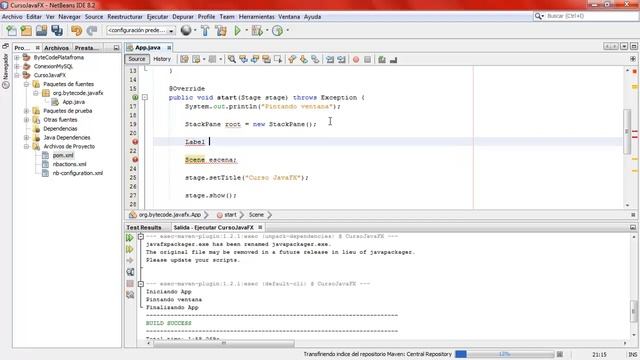Select the App.java editor tab
Viewport: 640px width, 360px height.
[147, 48]
